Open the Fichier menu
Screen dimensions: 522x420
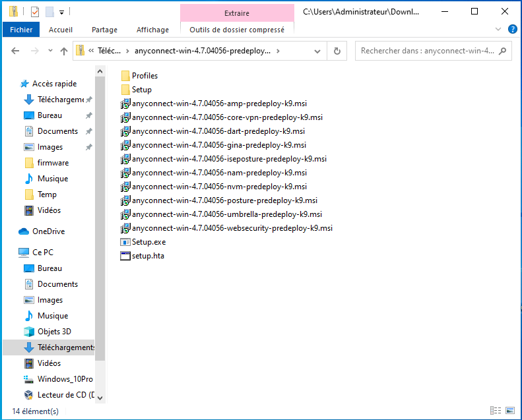[x=21, y=30]
